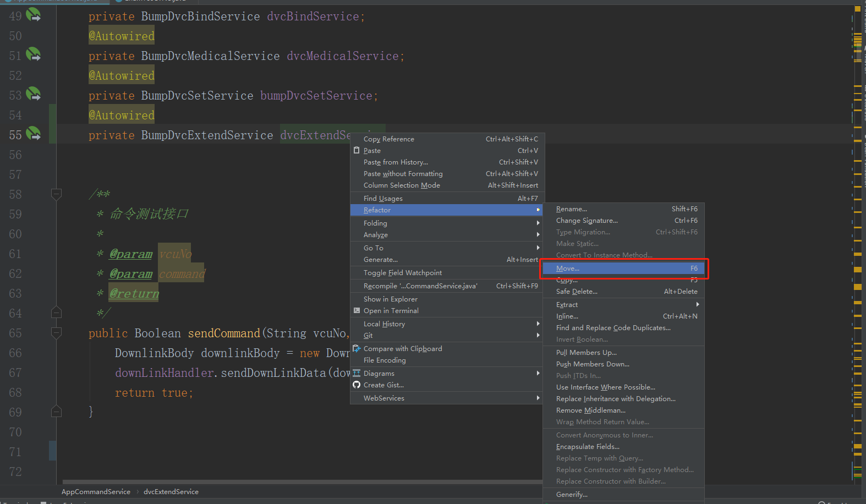Image resolution: width=866 pixels, height=504 pixels.
Task: Toggle Field Watchpoint from the context menu
Action: tap(402, 272)
